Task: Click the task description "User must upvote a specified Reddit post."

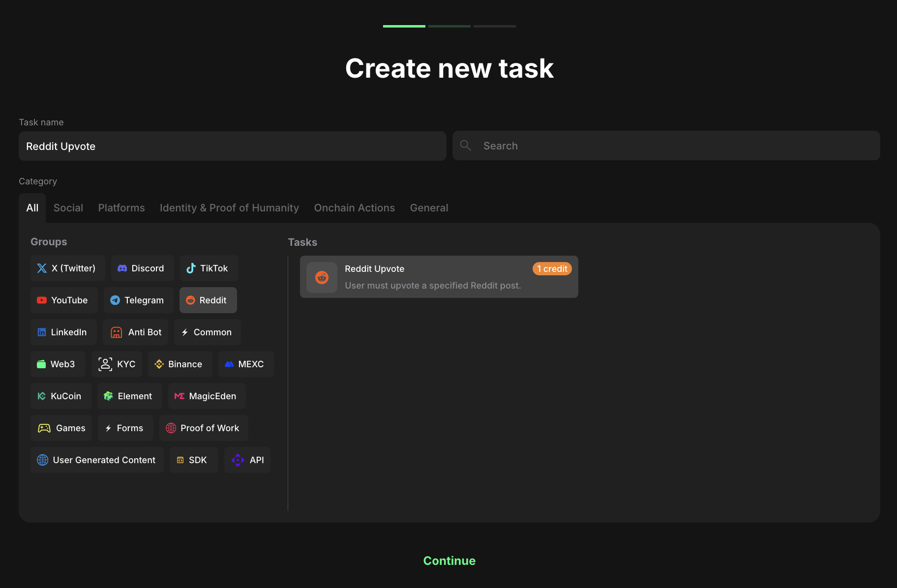Action: click(x=433, y=286)
